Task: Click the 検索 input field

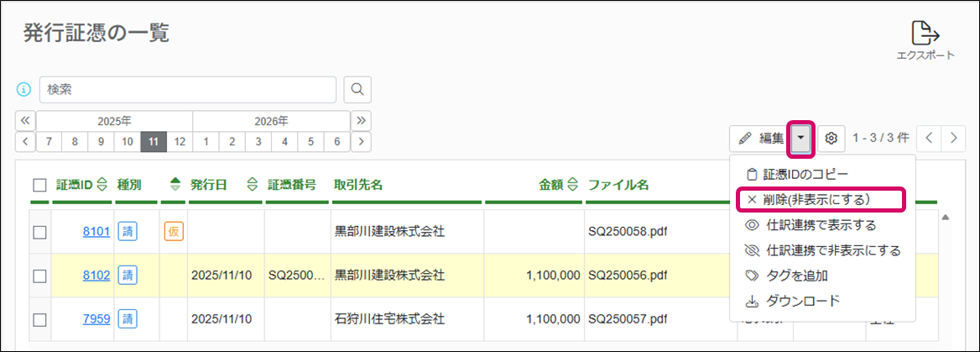Action: (x=188, y=89)
